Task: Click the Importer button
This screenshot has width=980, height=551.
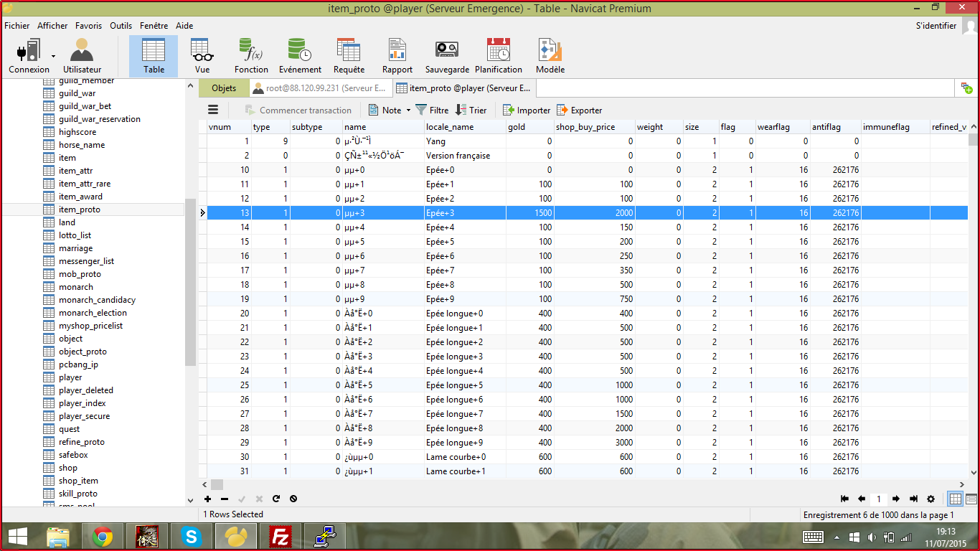Action: click(527, 110)
